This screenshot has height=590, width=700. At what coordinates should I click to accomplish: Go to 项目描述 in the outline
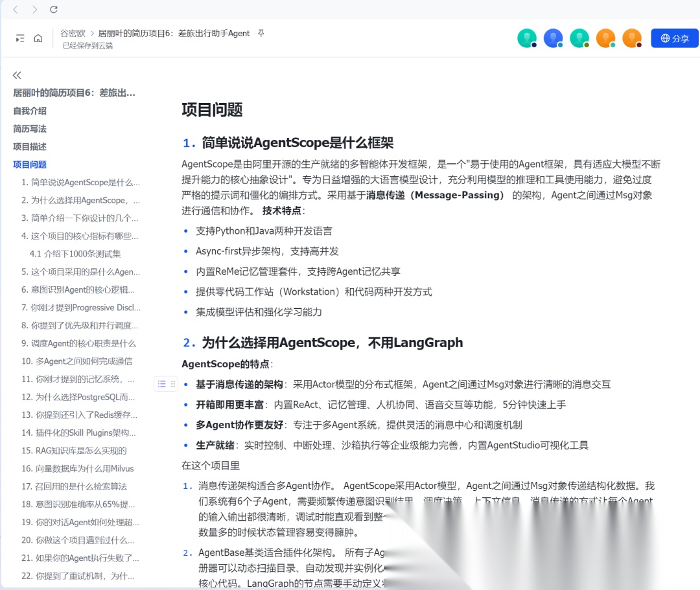coord(30,146)
